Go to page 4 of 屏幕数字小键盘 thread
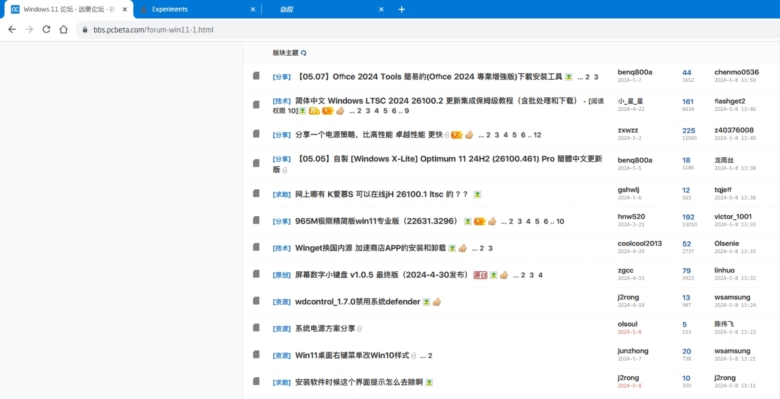Image resolution: width=780 pixels, height=399 pixels. click(541, 275)
